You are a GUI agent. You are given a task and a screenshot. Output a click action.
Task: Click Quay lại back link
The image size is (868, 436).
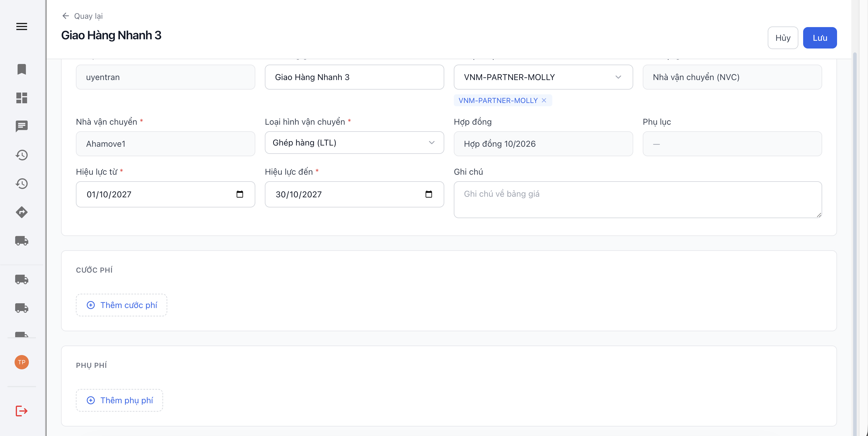click(82, 16)
